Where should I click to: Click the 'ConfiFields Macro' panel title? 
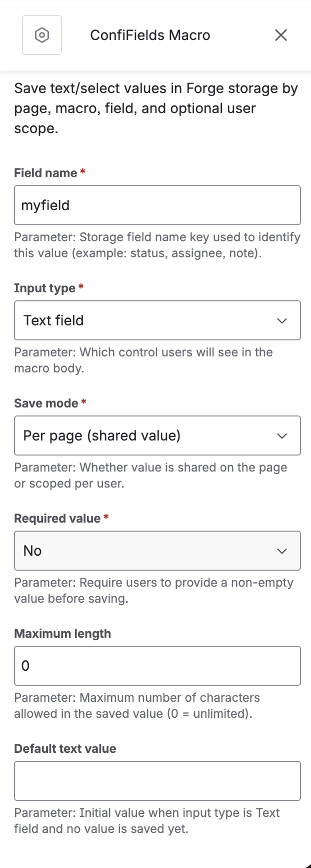point(150,35)
